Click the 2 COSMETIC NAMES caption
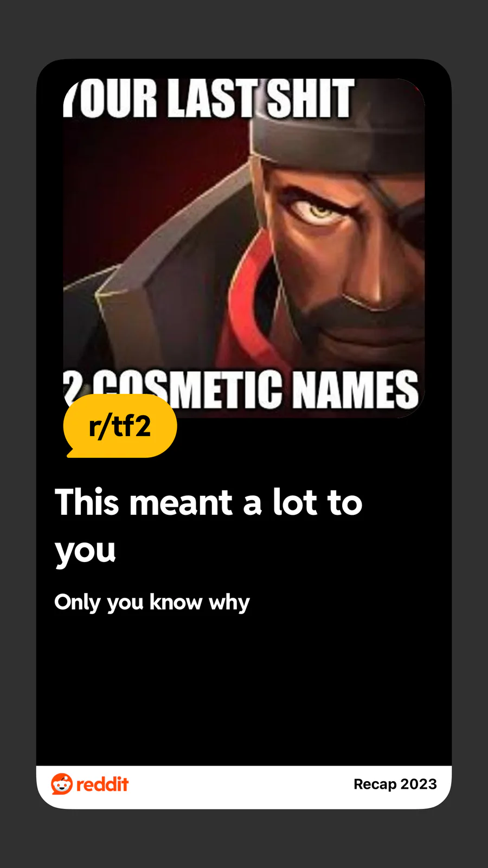 (x=241, y=389)
